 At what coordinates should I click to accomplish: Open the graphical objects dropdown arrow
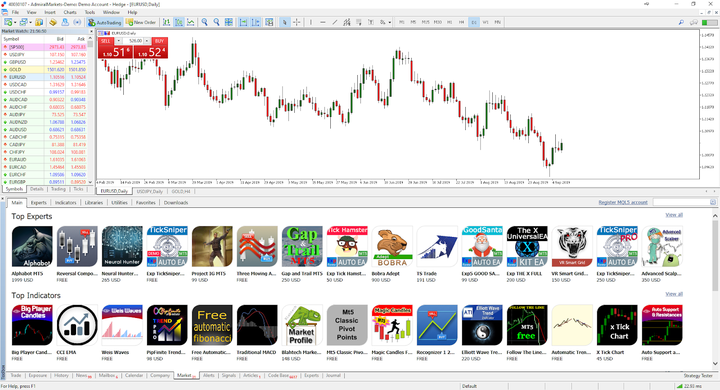pos(390,22)
